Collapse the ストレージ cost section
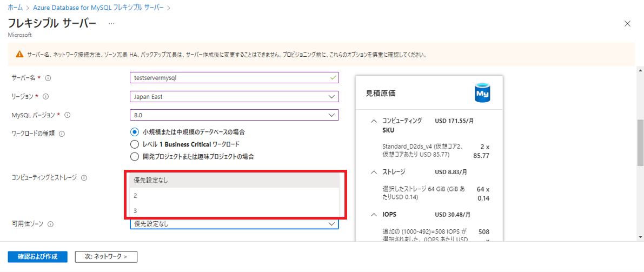 pos(374,172)
